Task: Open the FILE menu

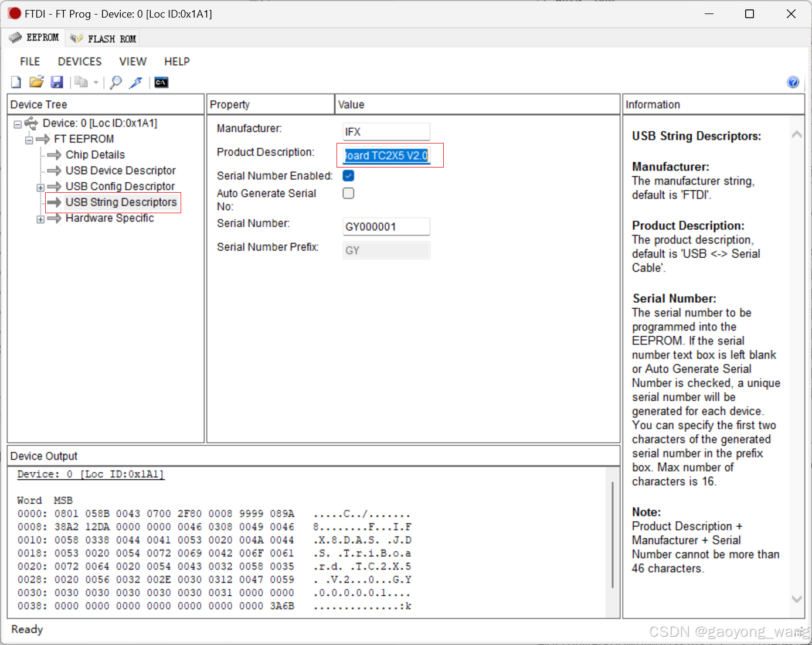Action: 30,62
